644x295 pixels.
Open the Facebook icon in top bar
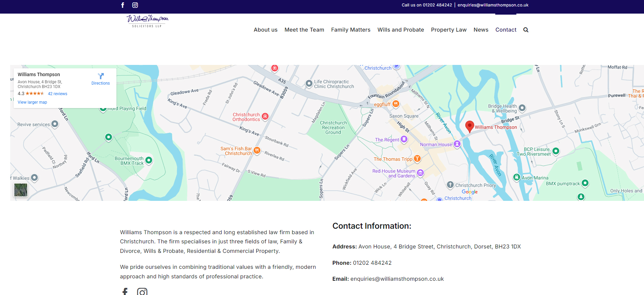click(123, 5)
